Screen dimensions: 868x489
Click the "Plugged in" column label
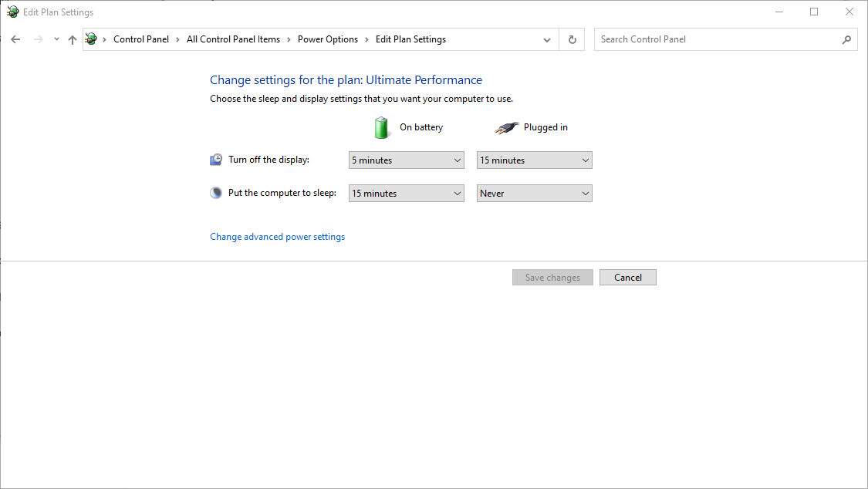[x=545, y=127]
